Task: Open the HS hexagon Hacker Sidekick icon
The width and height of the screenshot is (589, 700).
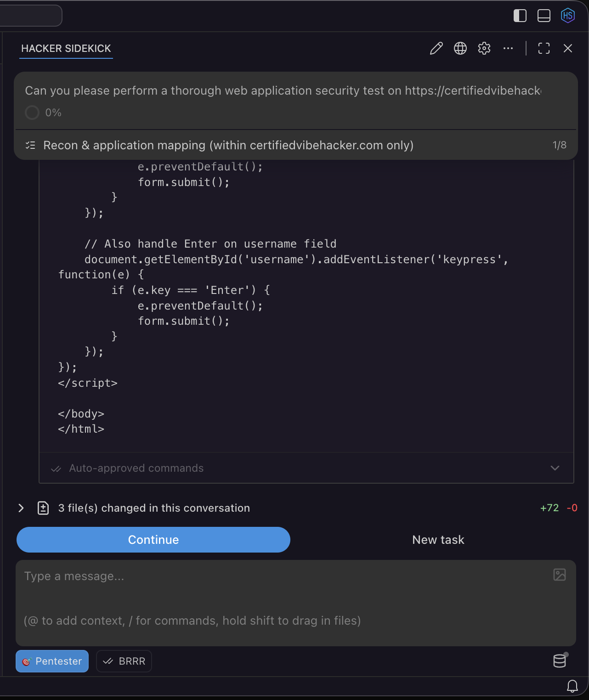Action: [568, 16]
